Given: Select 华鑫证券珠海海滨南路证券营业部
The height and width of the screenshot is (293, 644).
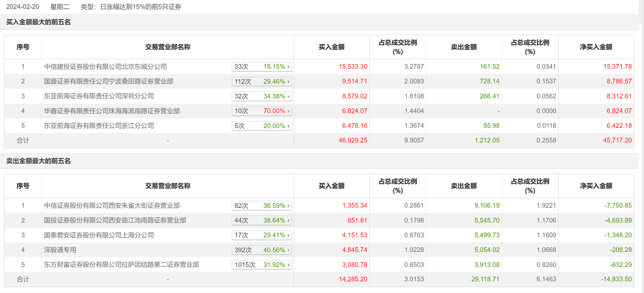Looking at the screenshot, I should (112, 111).
